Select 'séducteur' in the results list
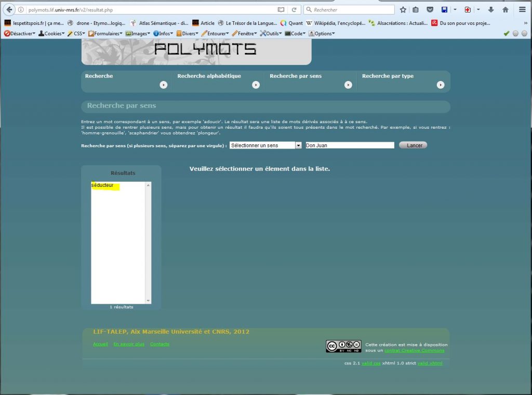 pyautogui.click(x=102, y=185)
